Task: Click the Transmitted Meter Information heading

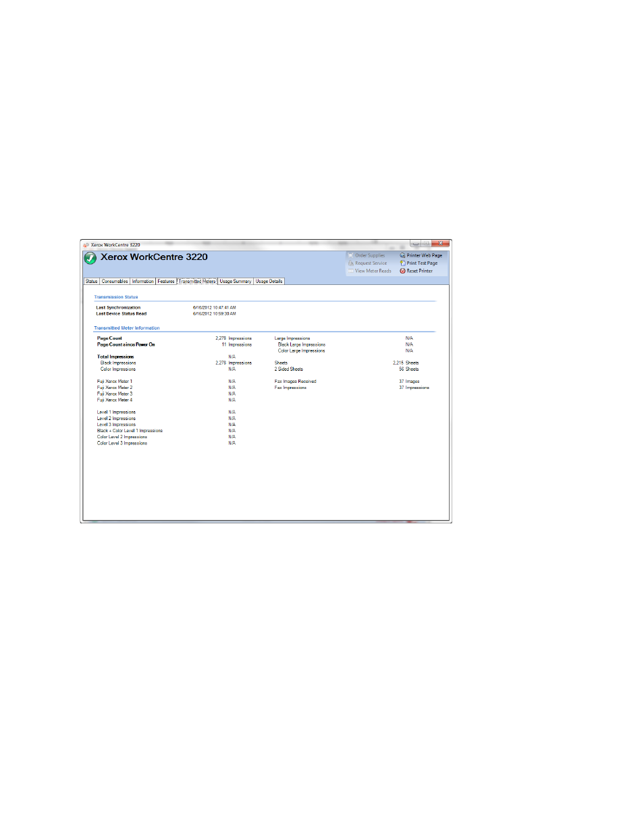Action: click(127, 328)
